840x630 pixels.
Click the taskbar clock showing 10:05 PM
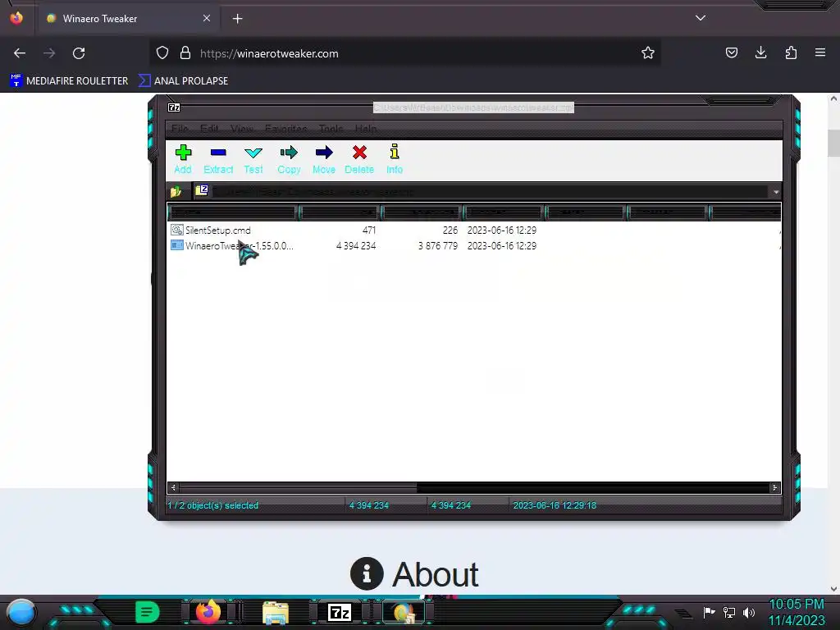pyautogui.click(x=797, y=612)
